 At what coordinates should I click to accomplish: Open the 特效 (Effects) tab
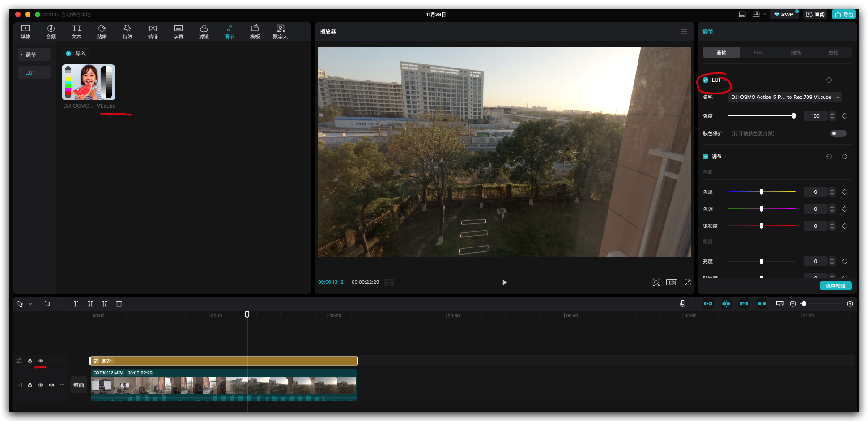(x=128, y=32)
